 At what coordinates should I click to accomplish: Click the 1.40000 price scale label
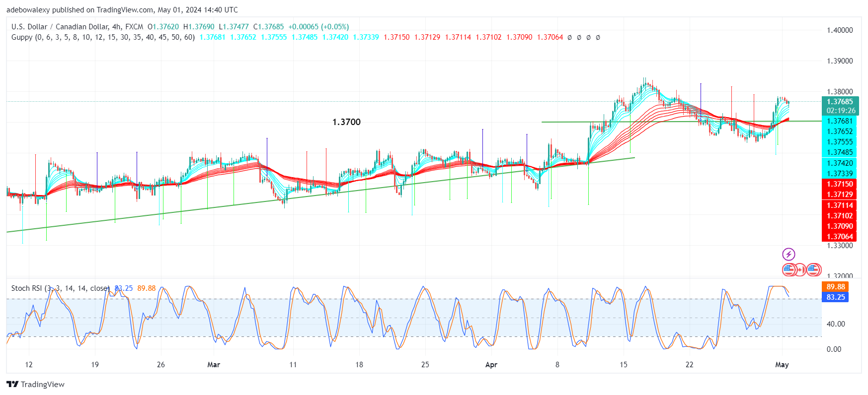click(x=840, y=30)
